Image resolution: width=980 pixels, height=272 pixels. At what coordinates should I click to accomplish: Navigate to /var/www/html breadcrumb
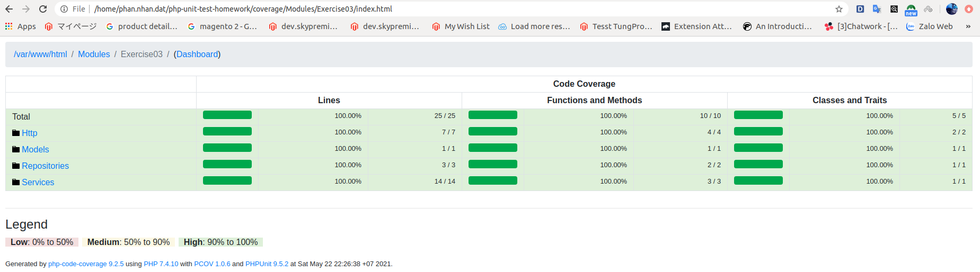pos(40,54)
